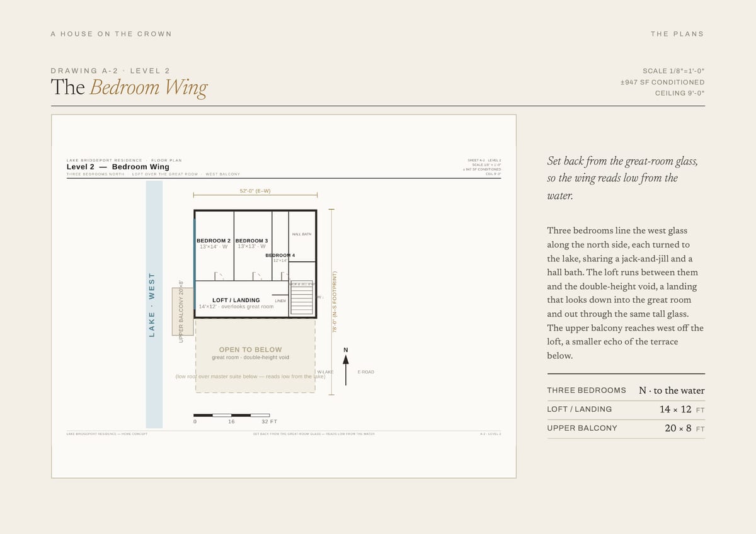Click the "13'×14' · W" Bedroom 2 dimensions
The image size is (756, 534).
click(214, 247)
